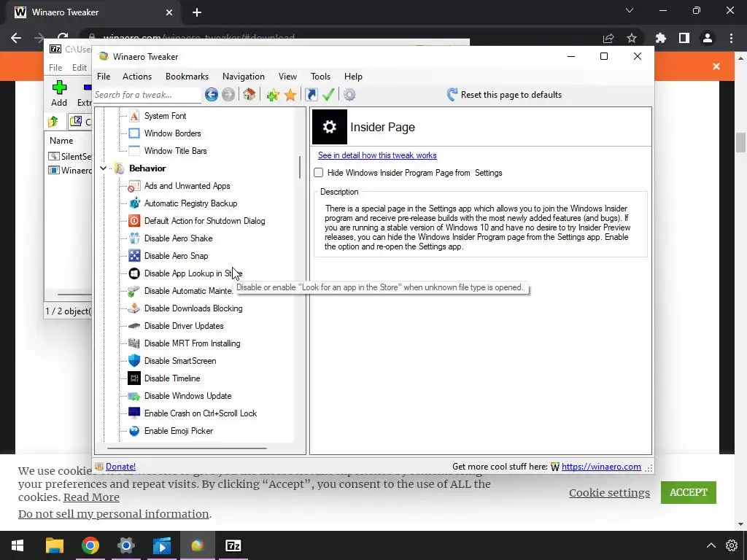Click the Donate! link

(x=120, y=467)
